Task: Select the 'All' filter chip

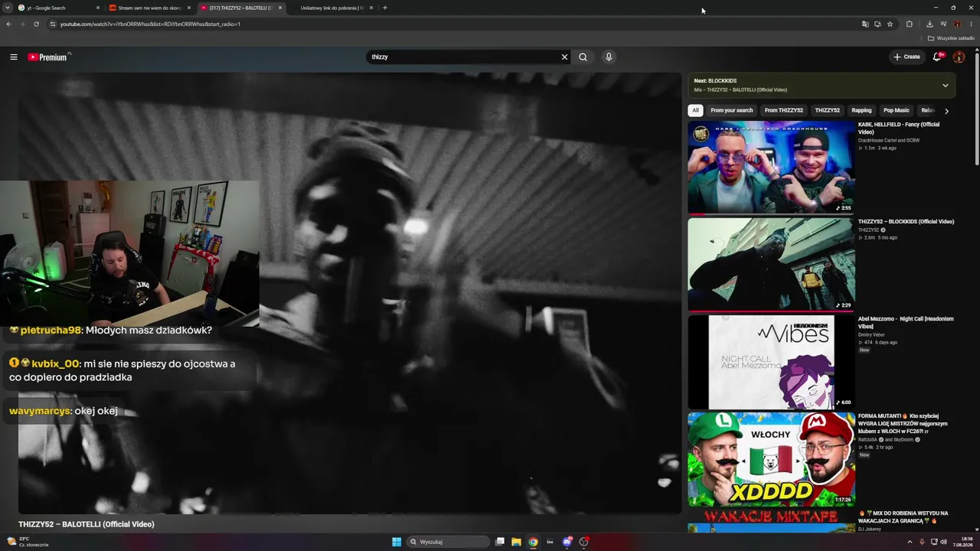Action: [695, 110]
